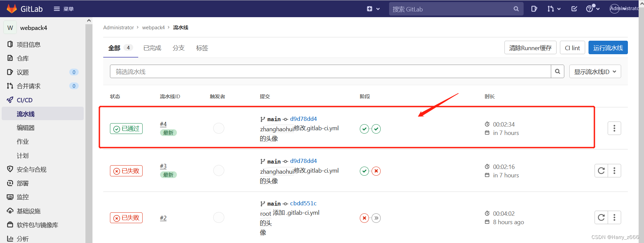Open pipeline #4 link

click(163, 124)
